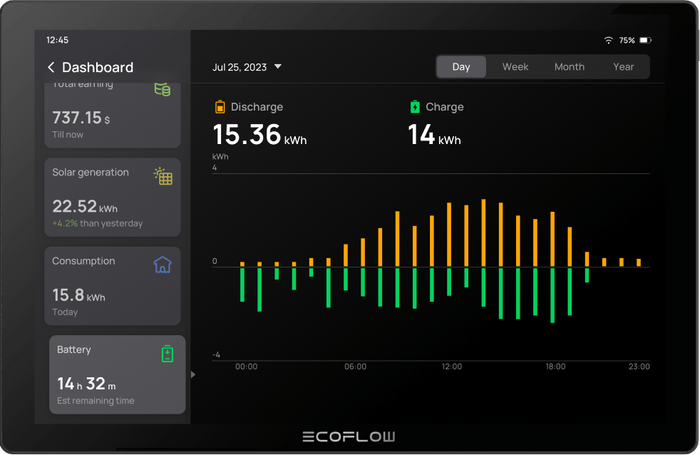Open the Jul 25, 2023 date dropdown

[247, 67]
